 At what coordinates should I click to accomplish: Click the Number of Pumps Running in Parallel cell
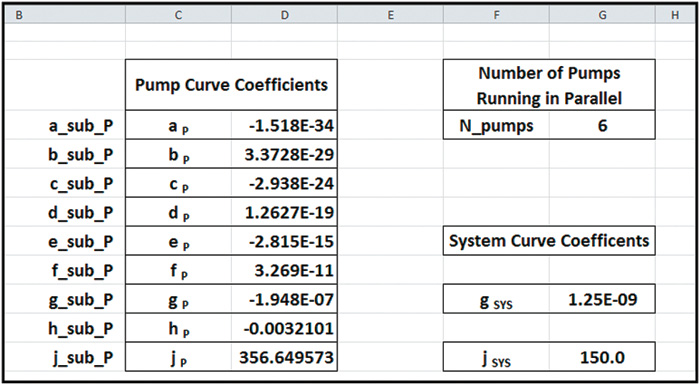(x=549, y=85)
